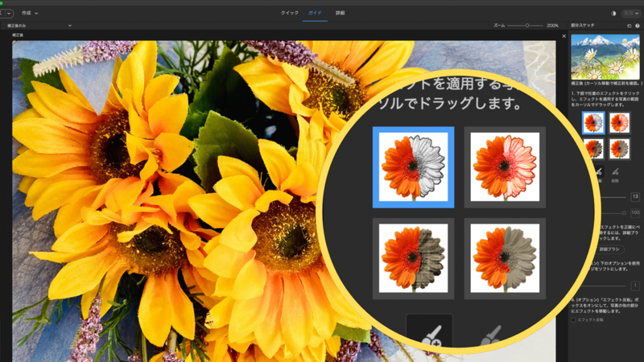Switch to the 詳細 (Expert) tab
The image size is (644, 362).
point(340,13)
